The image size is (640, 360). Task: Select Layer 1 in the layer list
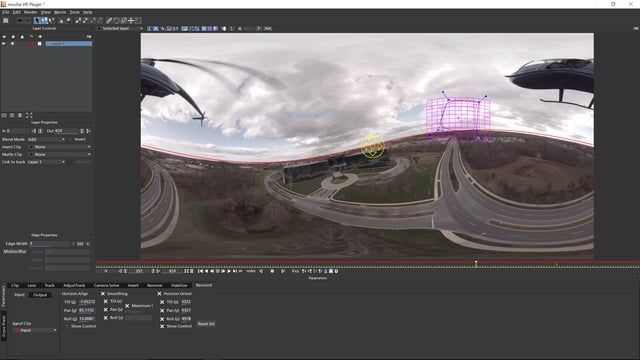coord(69,44)
